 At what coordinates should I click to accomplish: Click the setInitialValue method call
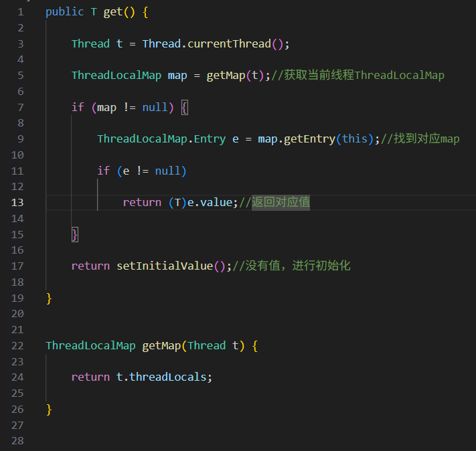[164, 266]
